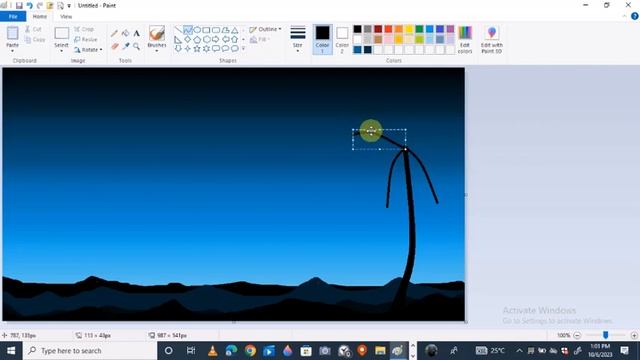
Task: Choose the straight Line shape
Action: [x=178, y=30]
